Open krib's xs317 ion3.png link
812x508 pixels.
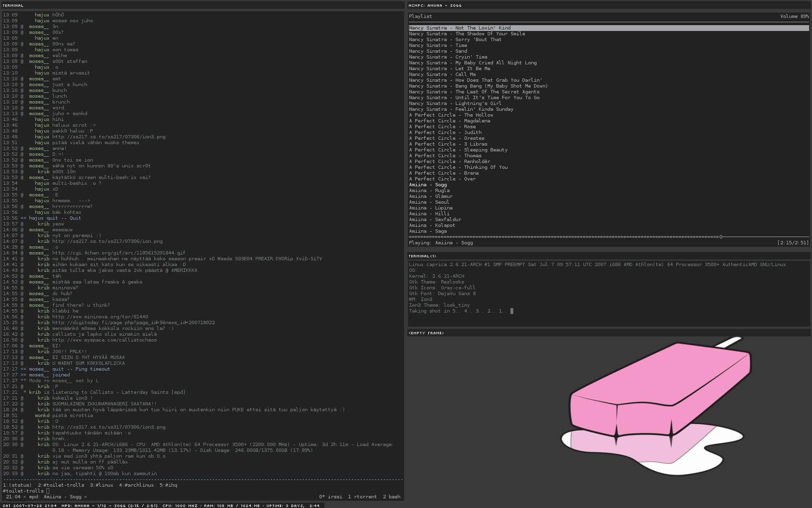(109, 427)
